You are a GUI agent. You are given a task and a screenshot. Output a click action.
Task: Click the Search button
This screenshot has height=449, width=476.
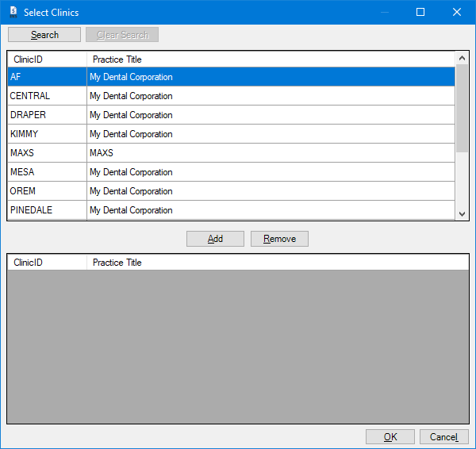tap(44, 35)
